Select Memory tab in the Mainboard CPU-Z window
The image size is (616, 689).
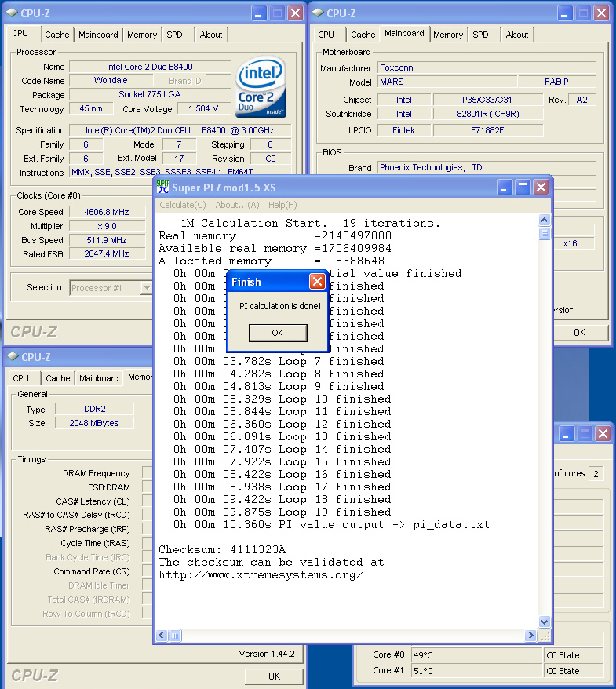tap(448, 35)
